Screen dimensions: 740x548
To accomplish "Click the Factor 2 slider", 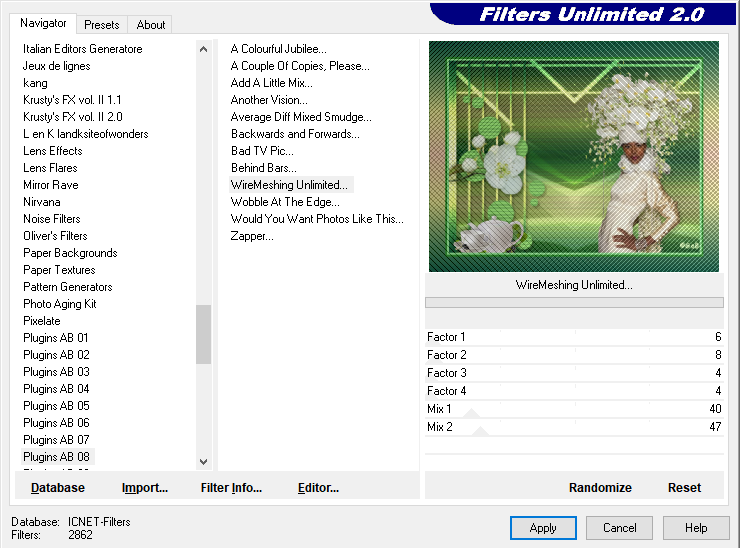I will [574, 355].
